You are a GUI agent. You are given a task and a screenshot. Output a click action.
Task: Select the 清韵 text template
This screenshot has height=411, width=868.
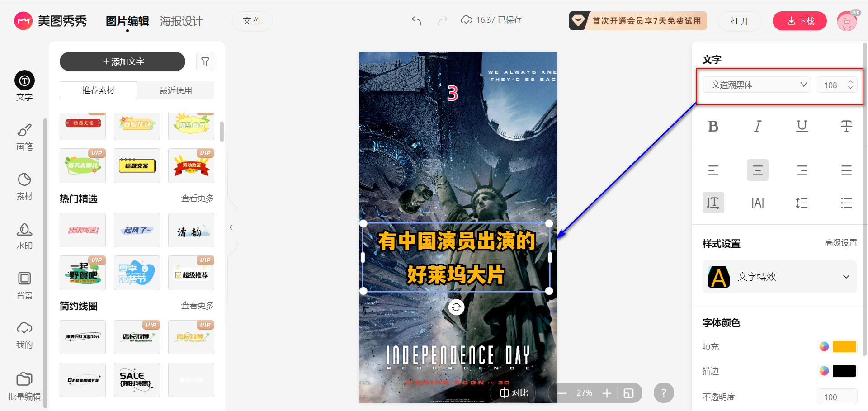[x=191, y=230]
